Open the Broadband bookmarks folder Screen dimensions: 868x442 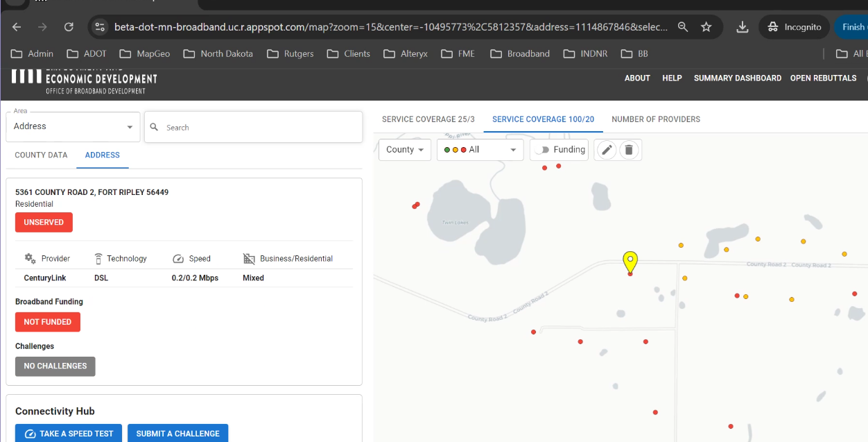click(x=520, y=53)
